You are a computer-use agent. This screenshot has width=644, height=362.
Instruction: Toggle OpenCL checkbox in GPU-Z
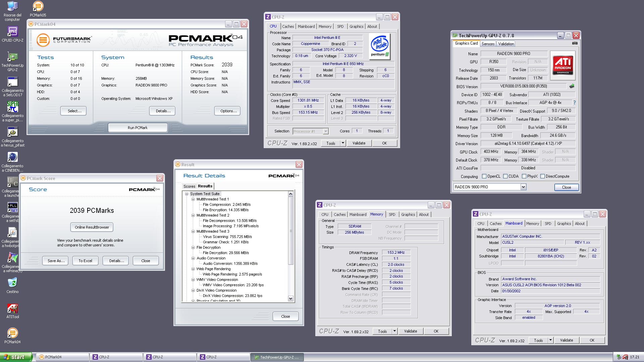pos(484,176)
